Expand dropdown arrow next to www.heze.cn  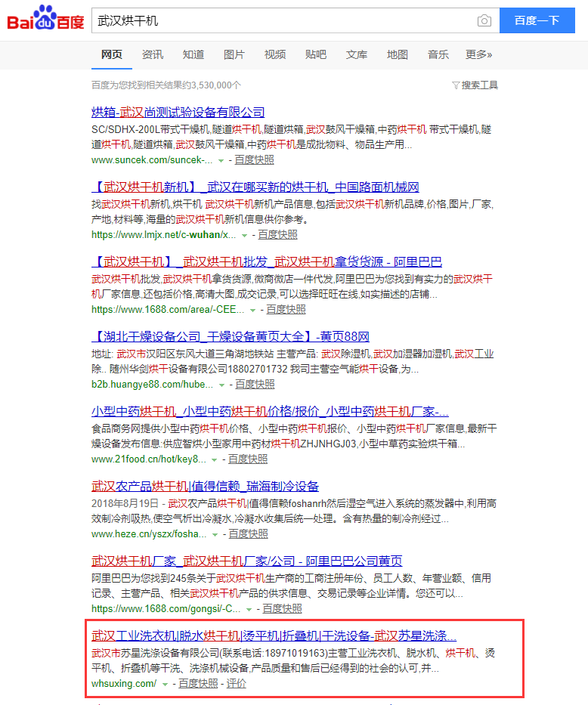pyautogui.click(x=215, y=534)
